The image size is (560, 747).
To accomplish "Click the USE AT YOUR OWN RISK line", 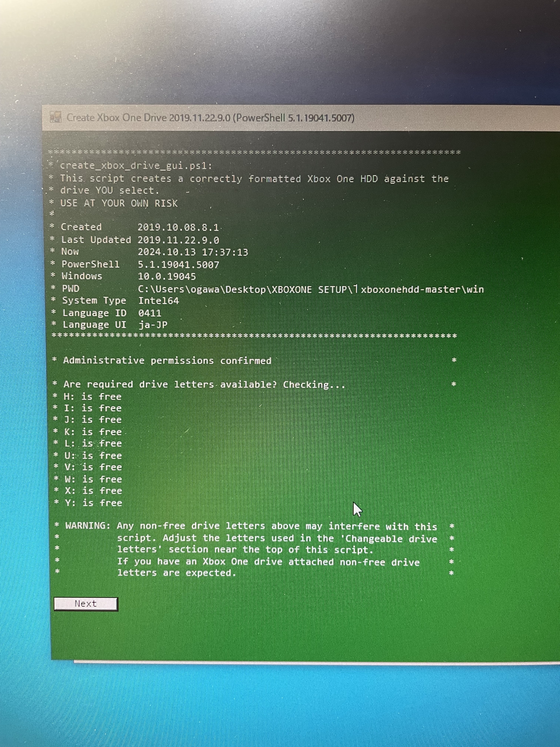I will (x=119, y=203).
